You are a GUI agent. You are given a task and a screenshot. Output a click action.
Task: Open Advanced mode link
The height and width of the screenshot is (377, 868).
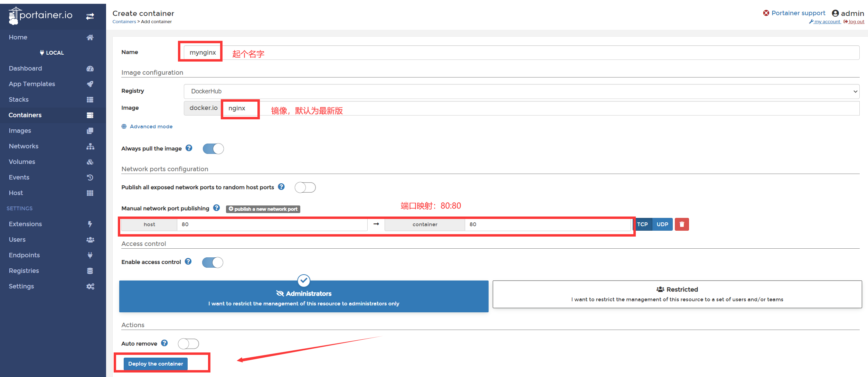pos(147,127)
